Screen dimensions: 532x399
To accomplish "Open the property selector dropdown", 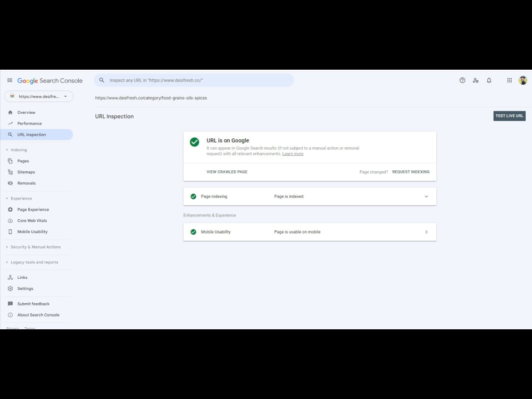I will [x=39, y=96].
